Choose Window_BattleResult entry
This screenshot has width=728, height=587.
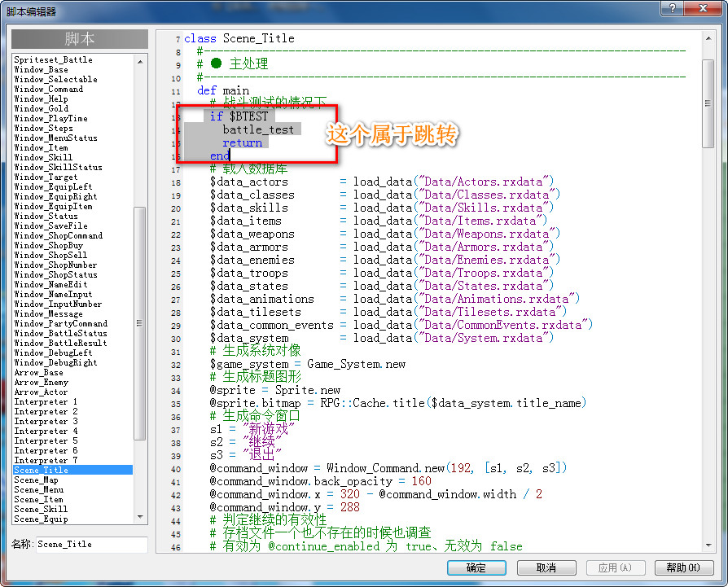point(61,343)
